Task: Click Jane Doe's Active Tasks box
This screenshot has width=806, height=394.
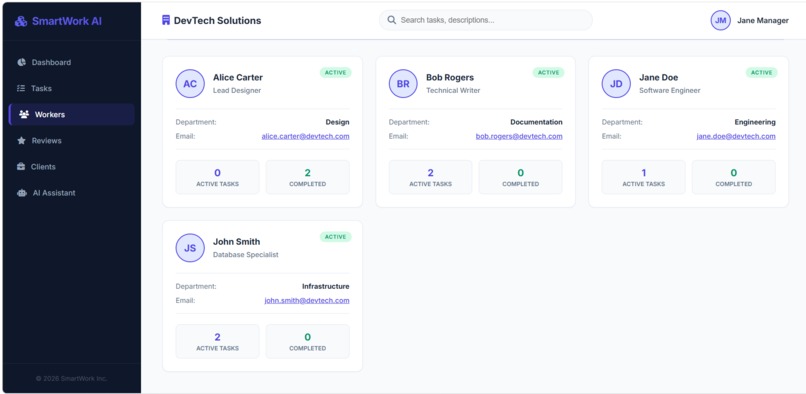Action: 644,177
